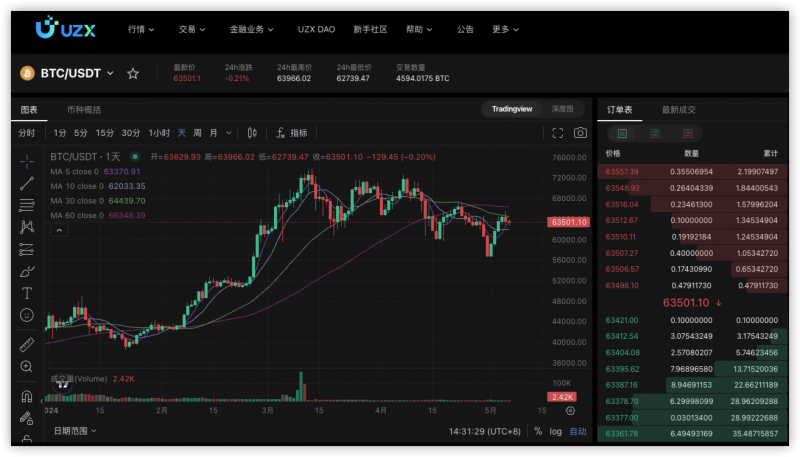Image resolution: width=800 pixels, height=457 pixels.
Task: Enter fullscreen chart mode
Action: tap(558, 133)
